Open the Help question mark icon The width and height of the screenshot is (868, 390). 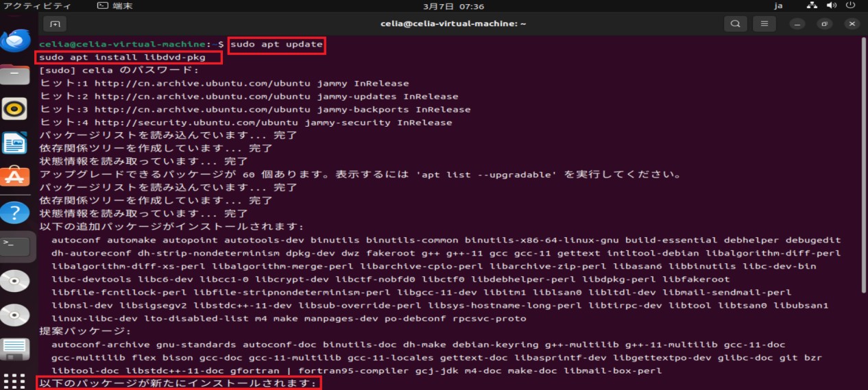point(15,212)
